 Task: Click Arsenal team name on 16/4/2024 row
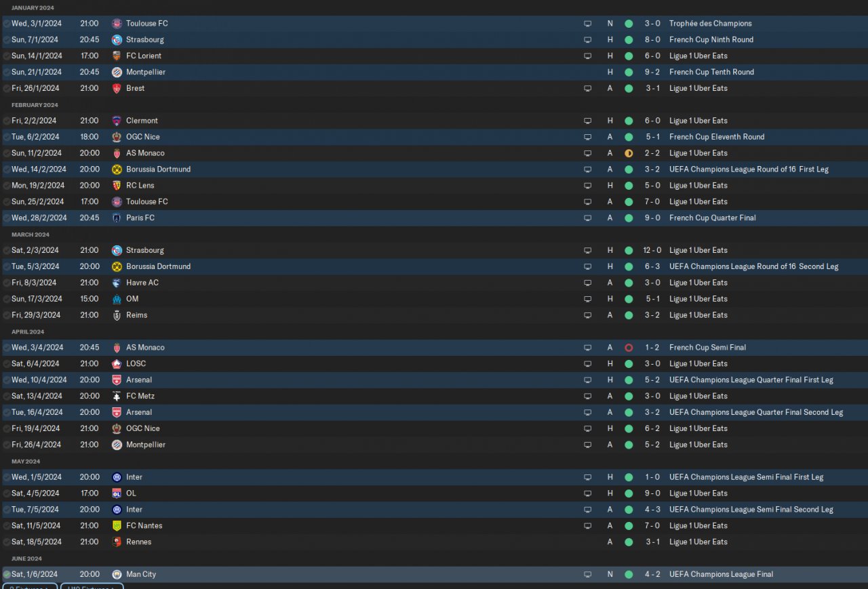click(139, 413)
